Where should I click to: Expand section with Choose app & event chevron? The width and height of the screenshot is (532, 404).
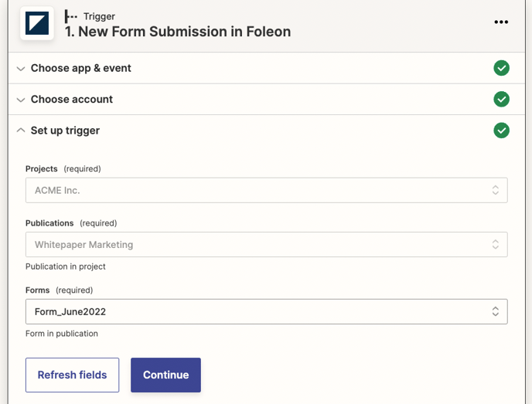pyautogui.click(x=21, y=69)
